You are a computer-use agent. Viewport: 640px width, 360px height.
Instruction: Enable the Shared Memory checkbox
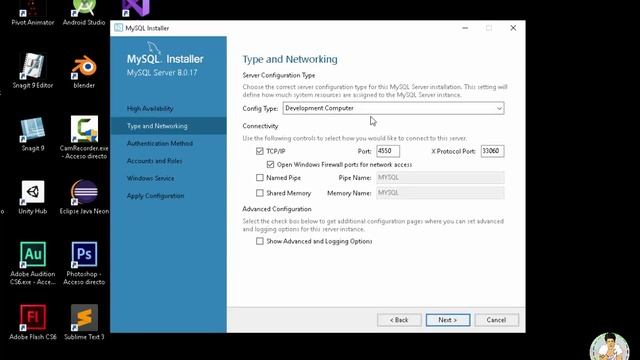pos(260,193)
